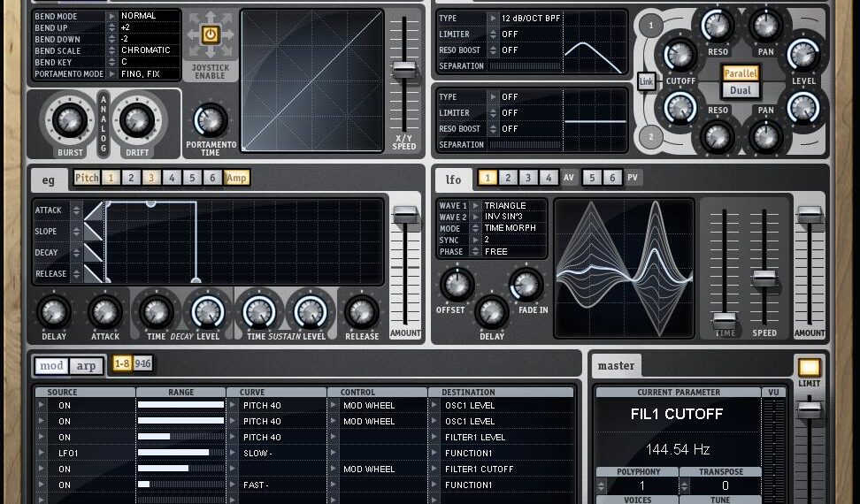
Task: Open the Portamento Mode dropdown arrow
Action: tap(111, 73)
